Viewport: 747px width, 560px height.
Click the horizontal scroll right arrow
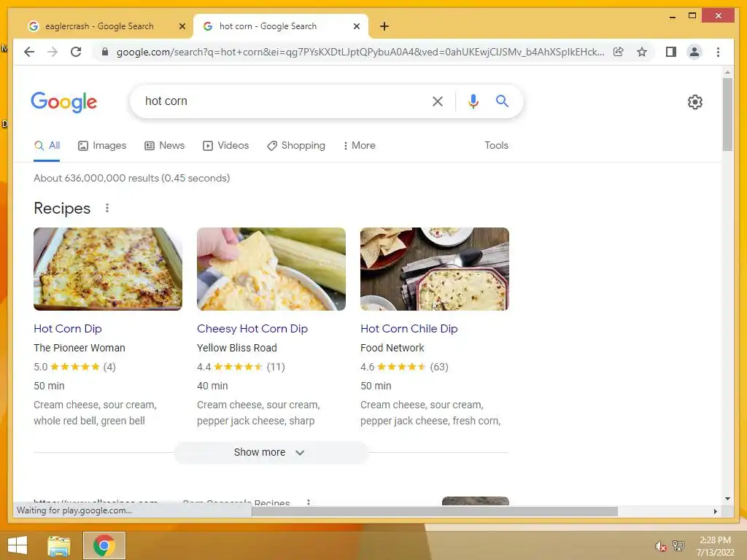[x=716, y=511]
